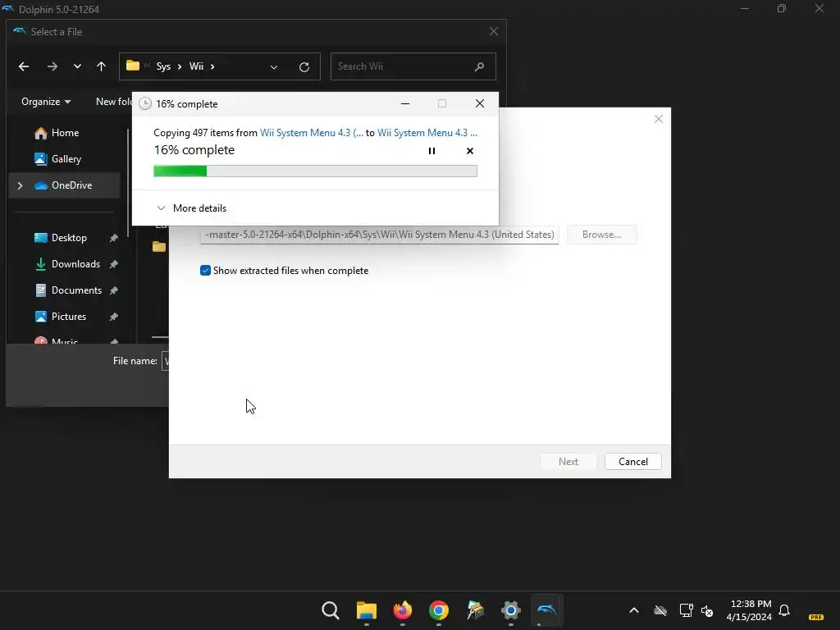Click the Next button in extract wizard
Viewport: 840px width, 630px height.
coord(568,462)
